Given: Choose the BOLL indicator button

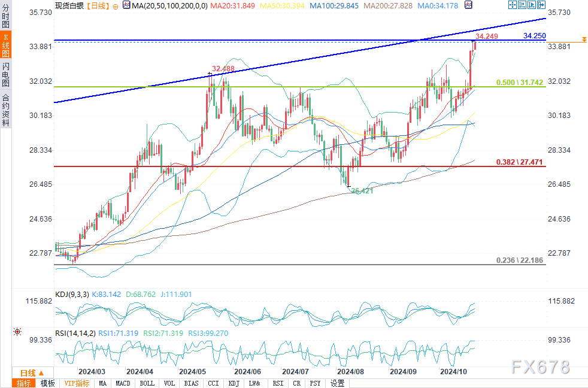Looking at the screenshot, I should [147, 383].
